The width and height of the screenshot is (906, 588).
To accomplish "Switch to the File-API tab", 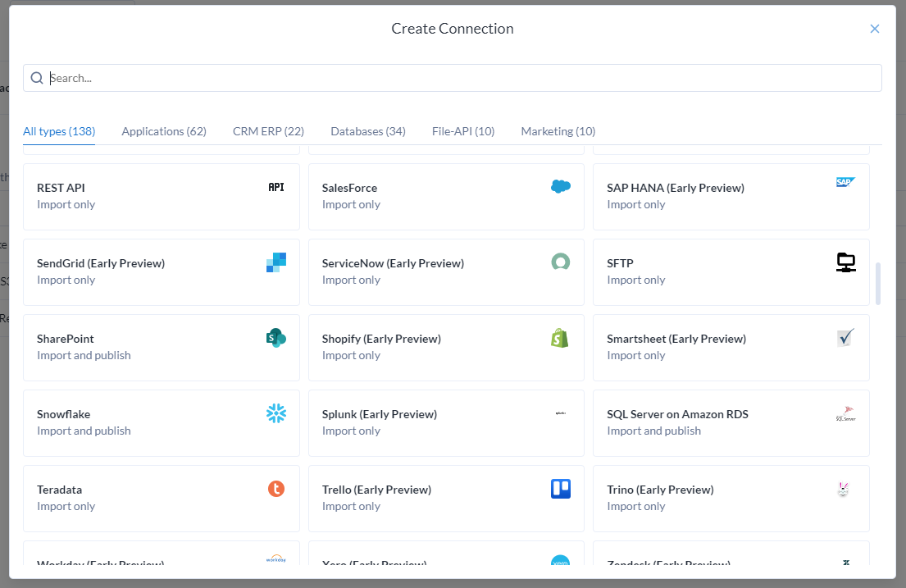I will (463, 131).
